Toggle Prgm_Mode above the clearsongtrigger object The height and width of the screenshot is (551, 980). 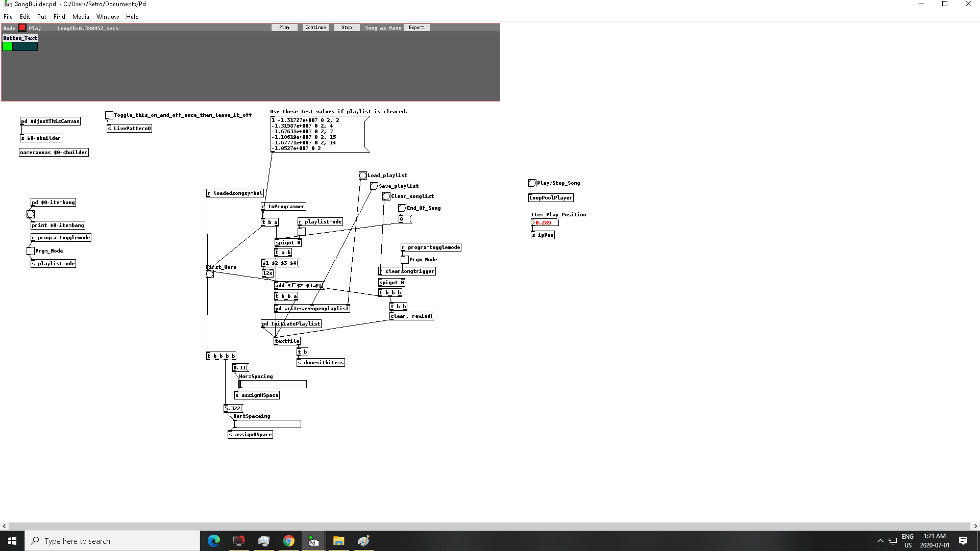pos(405,260)
